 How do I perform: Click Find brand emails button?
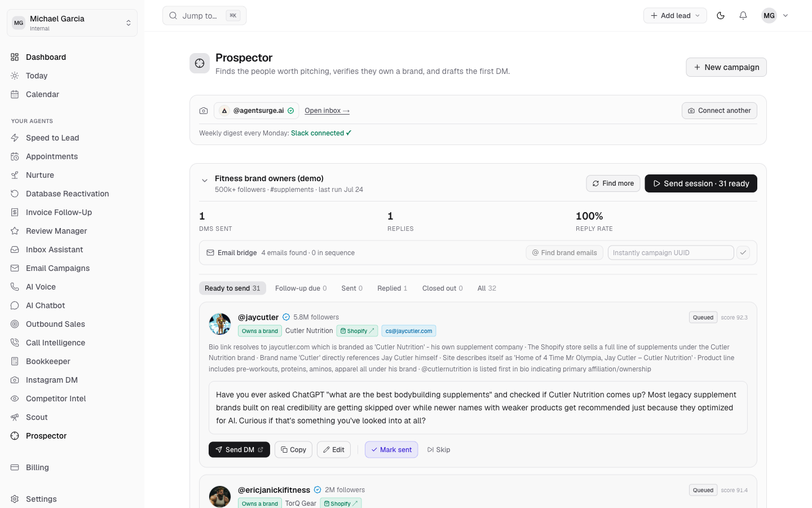pyautogui.click(x=564, y=253)
